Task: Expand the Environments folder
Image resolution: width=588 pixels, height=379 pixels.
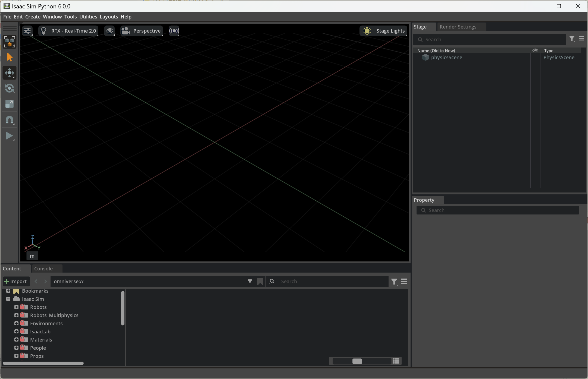Action: pyautogui.click(x=16, y=323)
